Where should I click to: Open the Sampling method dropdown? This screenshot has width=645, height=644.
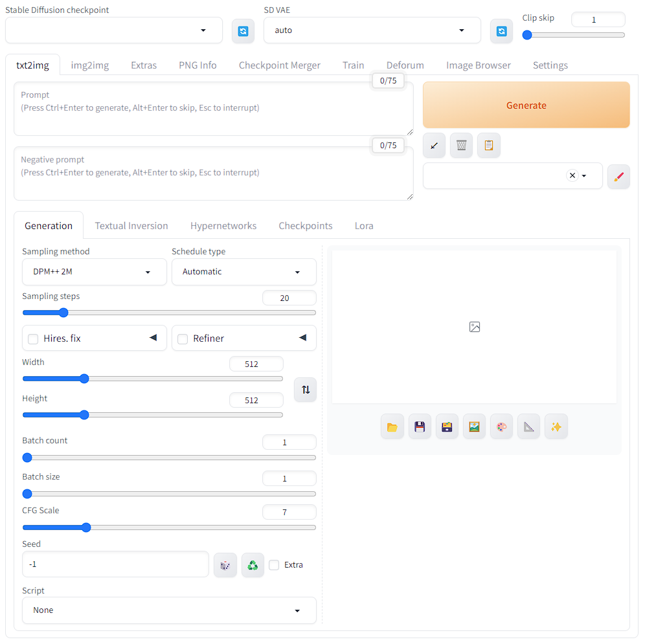[x=95, y=272]
